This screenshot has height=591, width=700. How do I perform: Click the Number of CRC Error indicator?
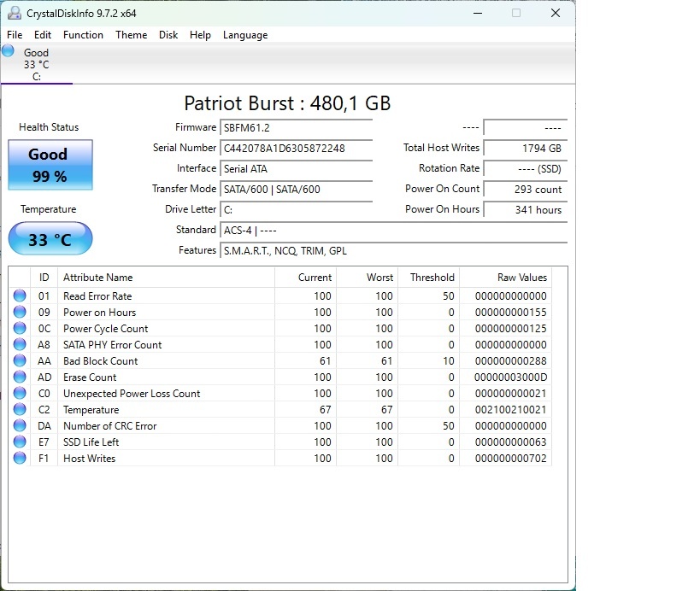point(19,425)
